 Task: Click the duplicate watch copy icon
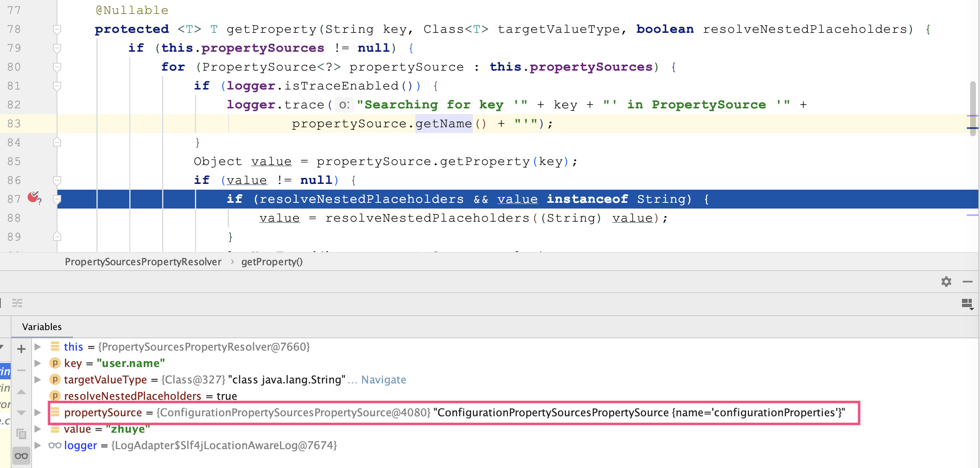click(21, 434)
